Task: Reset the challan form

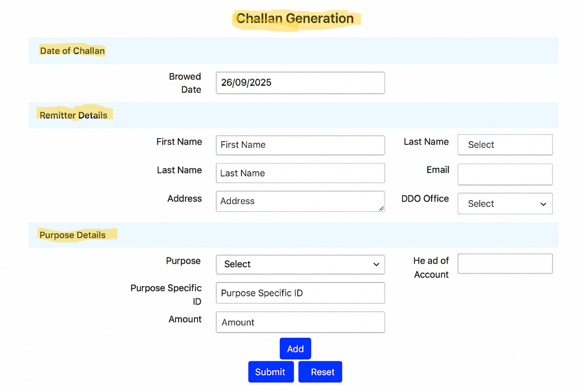Action: coord(321,372)
